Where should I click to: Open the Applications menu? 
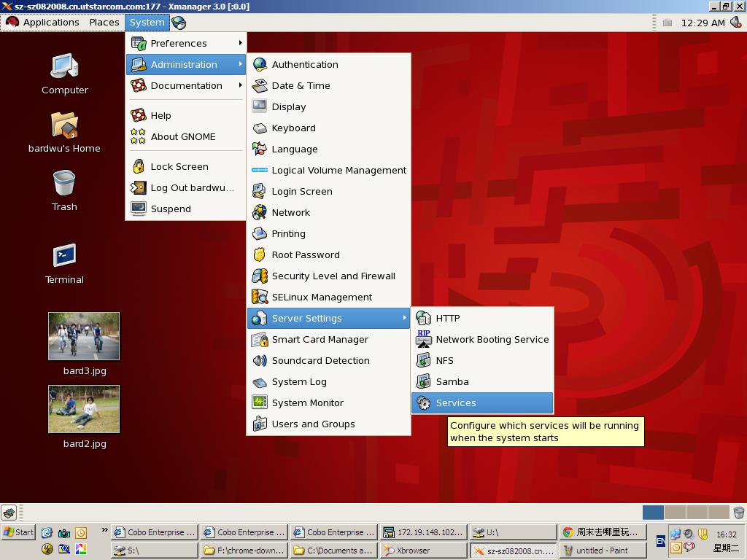coord(51,22)
